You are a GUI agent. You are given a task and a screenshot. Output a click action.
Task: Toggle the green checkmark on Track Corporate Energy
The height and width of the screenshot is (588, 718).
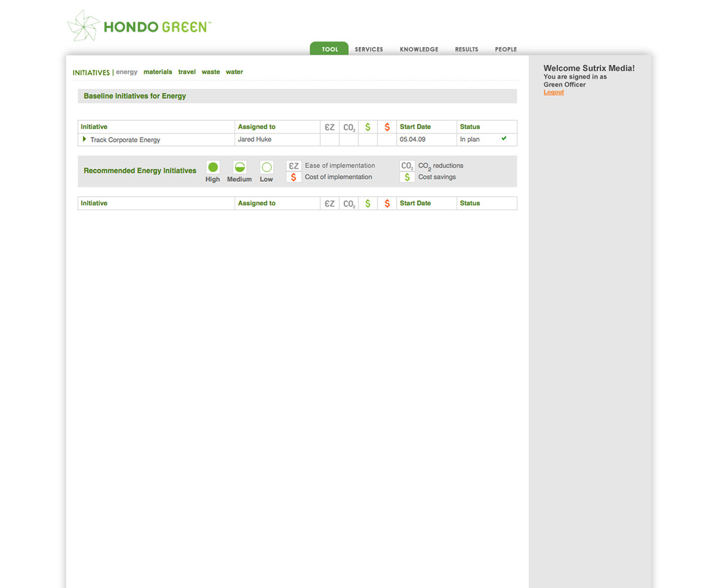(504, 139)
